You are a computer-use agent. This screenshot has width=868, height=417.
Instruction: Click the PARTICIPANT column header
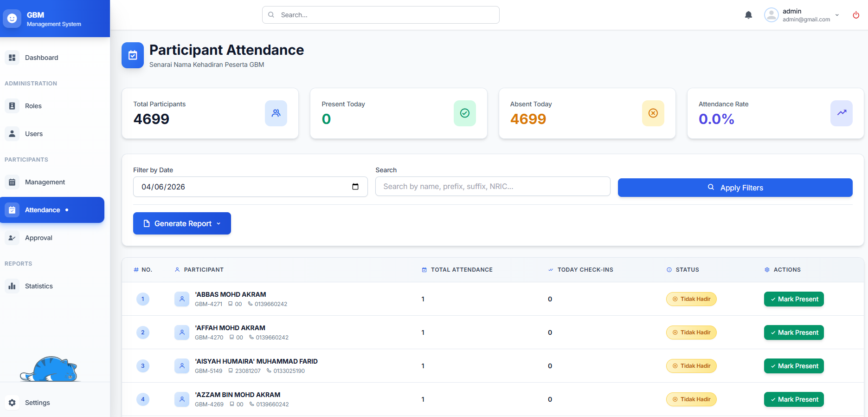(x=199, y=270)
